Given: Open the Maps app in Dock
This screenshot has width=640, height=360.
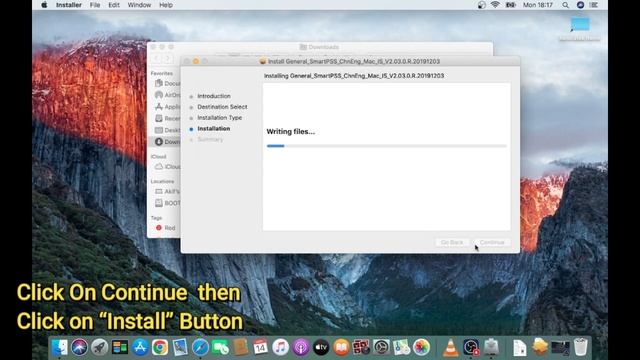Looking at the screenshot, I should pyautogui.click(x=402, y=347).
